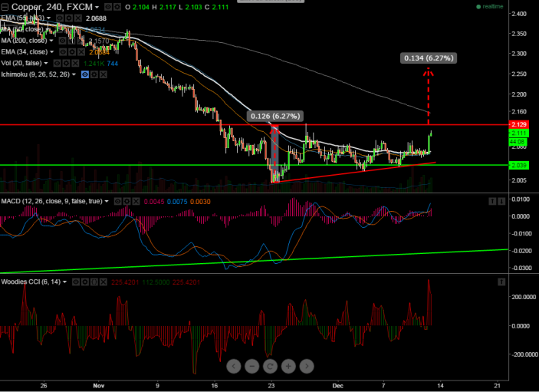Viewport: 539px width, 392px height.
Task: Open the Woodies CCI dropdown arrow
Action: (x=65, y=282)
